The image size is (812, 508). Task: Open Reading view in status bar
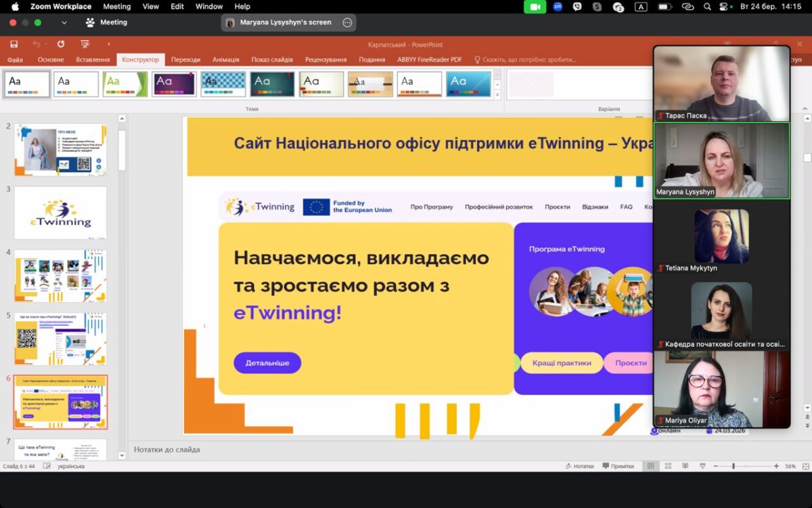pyautogui.click(x=685, y=466)
